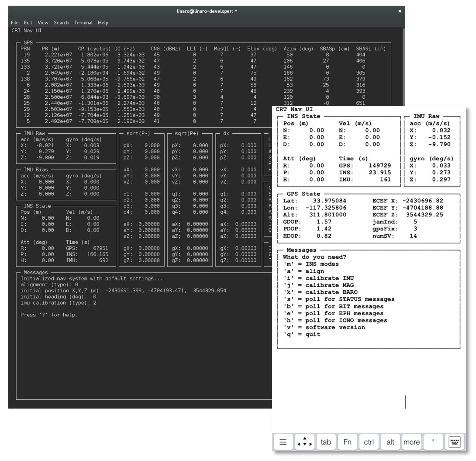Image resolution: width=476 pixels, height=461 pixels.
Task: Open the File menu in terminal
Action: coord(14,22)
